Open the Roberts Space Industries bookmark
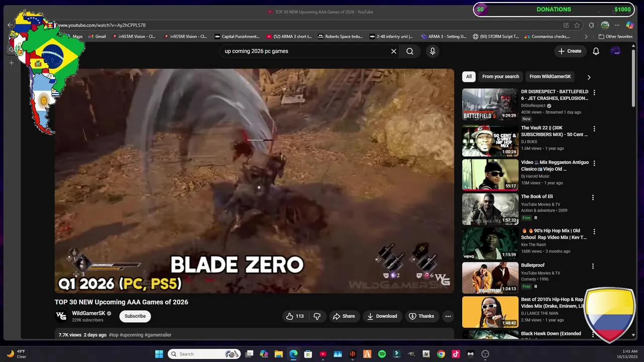 click(x=340, y=37)
